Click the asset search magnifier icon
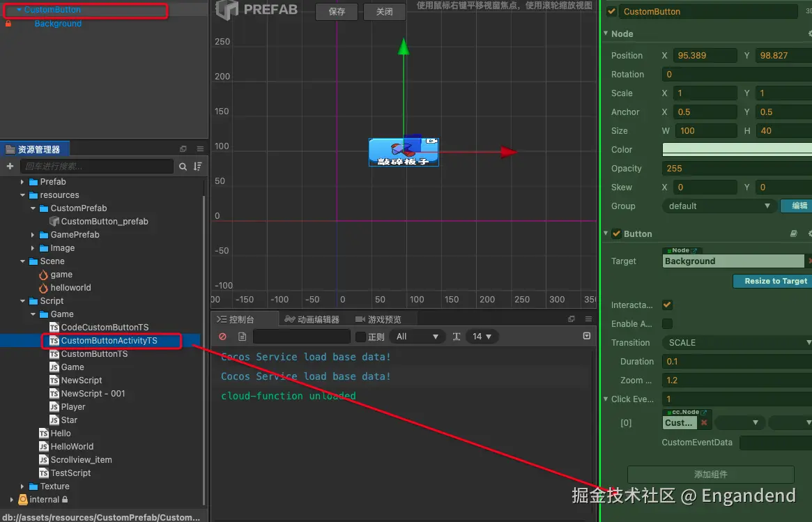This screenshot has height=522, width=812. 183,167
